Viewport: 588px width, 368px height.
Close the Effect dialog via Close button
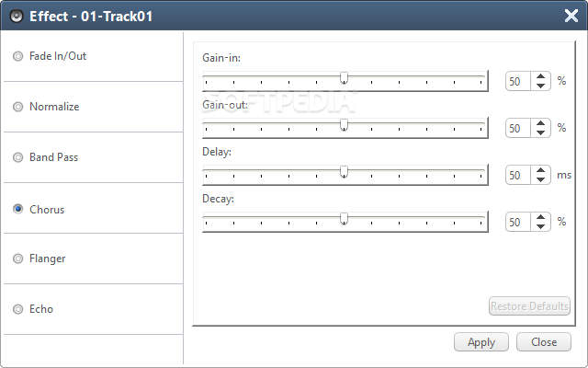coord(544,342)
